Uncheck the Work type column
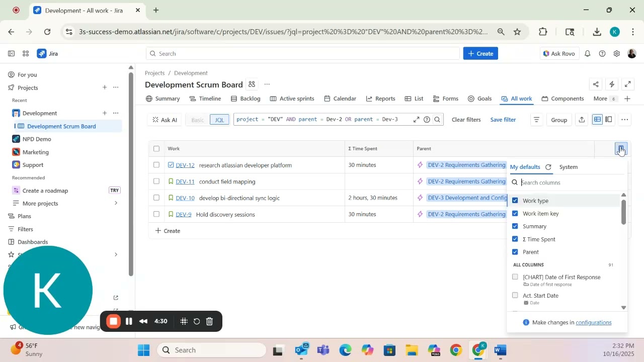This screenshot has width=644, height=362. coord(515,201)
